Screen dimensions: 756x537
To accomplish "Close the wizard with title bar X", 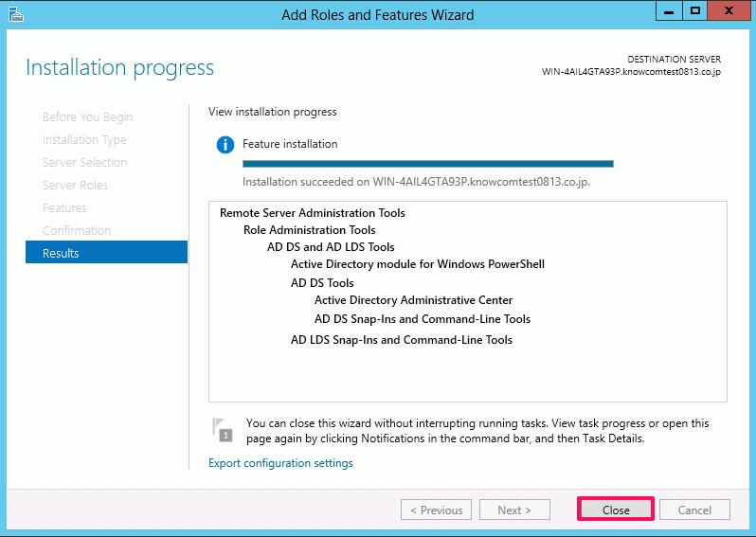I will (x=729, y=11).
